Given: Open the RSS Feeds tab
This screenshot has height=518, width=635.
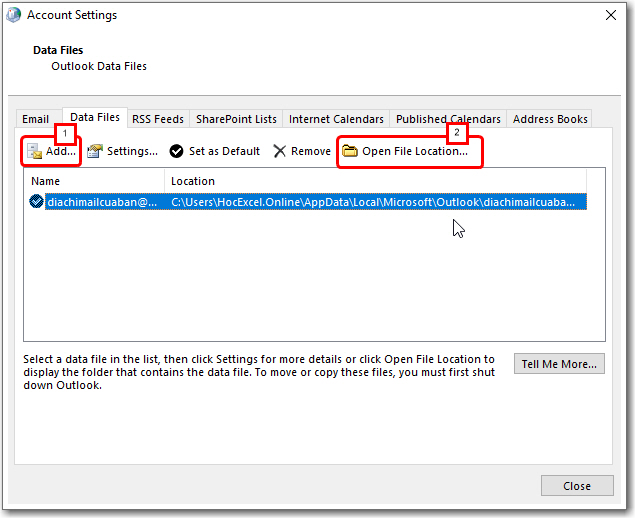Looking at the screenshot, I should (158, 119).
